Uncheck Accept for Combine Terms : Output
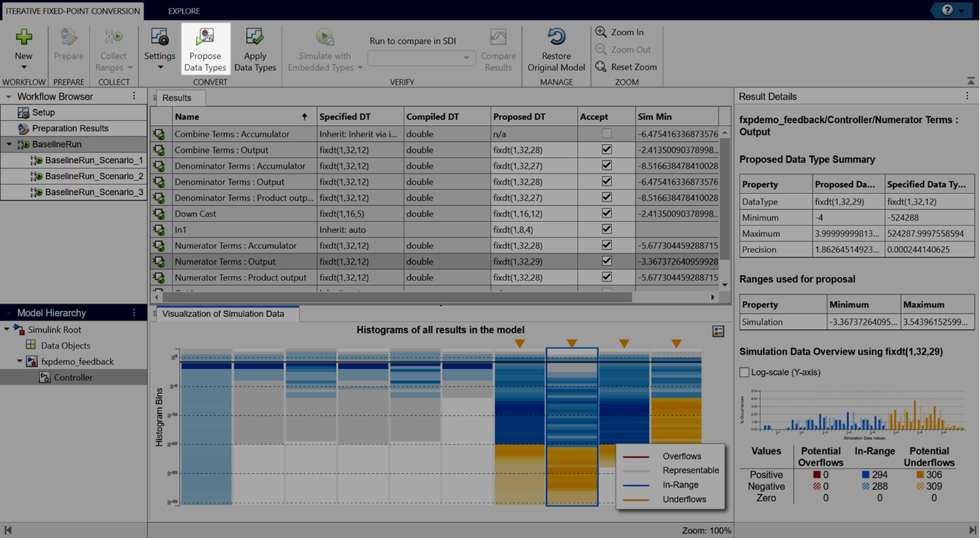Screen dimensions: 980x538 point(606,150)
